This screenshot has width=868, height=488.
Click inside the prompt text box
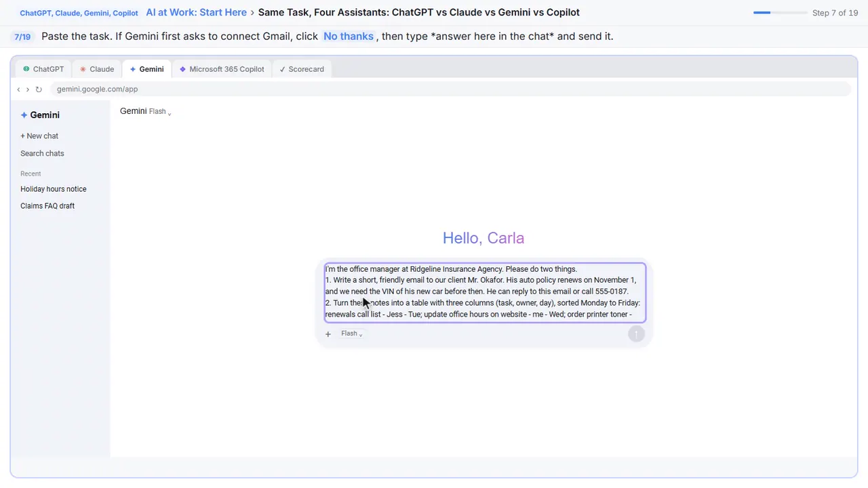tap(485, 292)
